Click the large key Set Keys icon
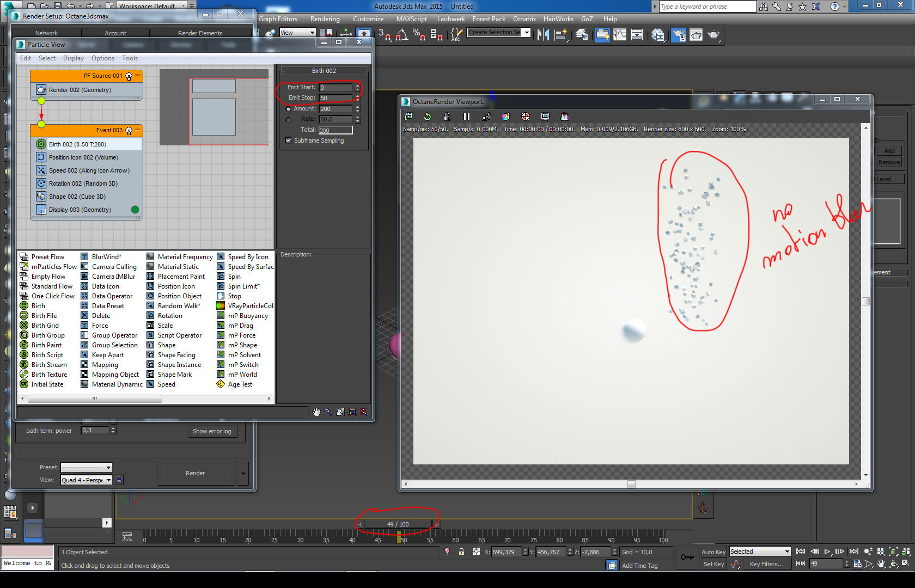This screenshot has height=588, width=915. (687, 558)
